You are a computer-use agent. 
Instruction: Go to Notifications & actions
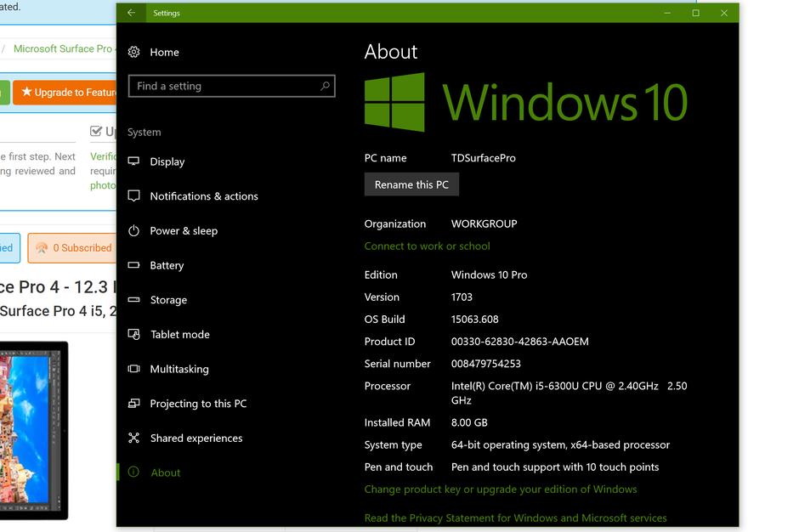pyautogui.click(x=204, y=196)
